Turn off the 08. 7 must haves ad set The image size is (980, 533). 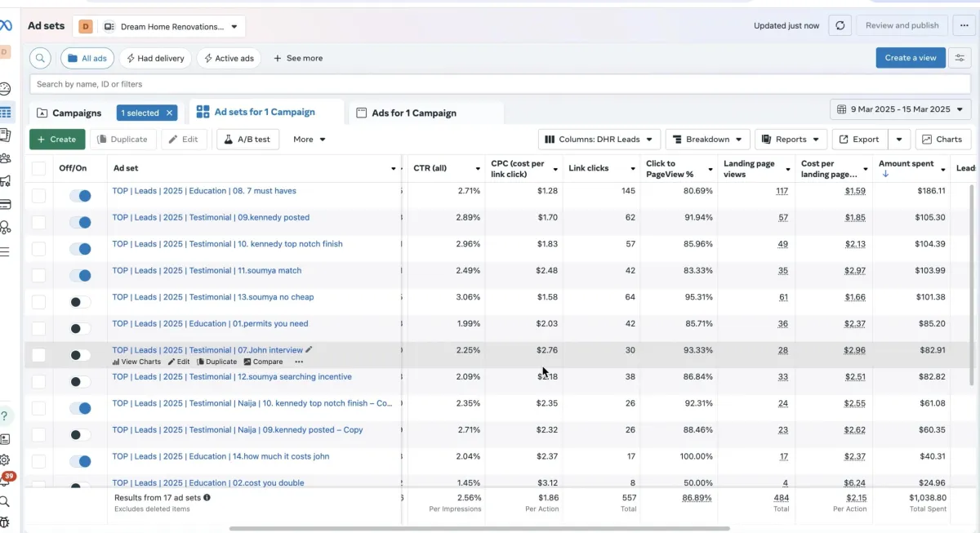click(x=80, y=196)
